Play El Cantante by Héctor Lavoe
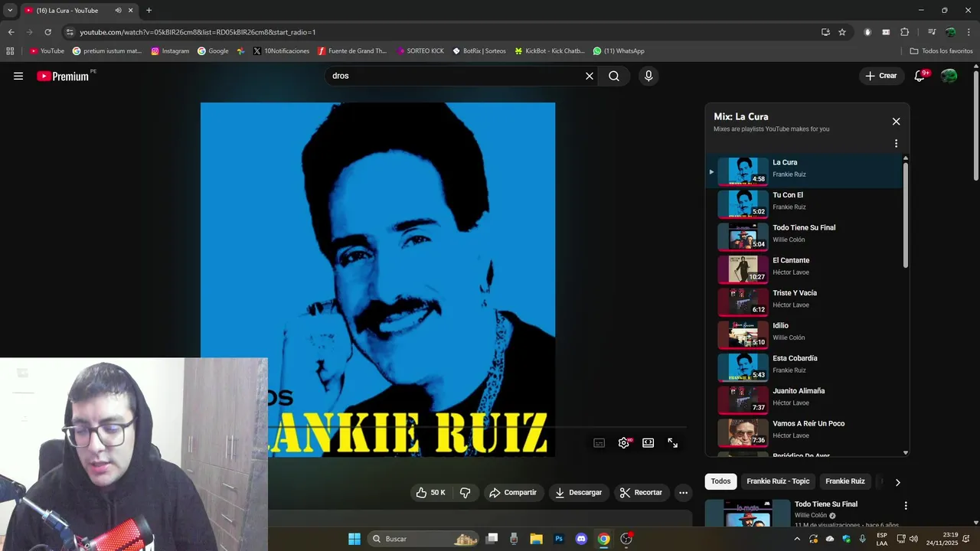The width and height of the screenshot is (980, 551). (804, 269)
